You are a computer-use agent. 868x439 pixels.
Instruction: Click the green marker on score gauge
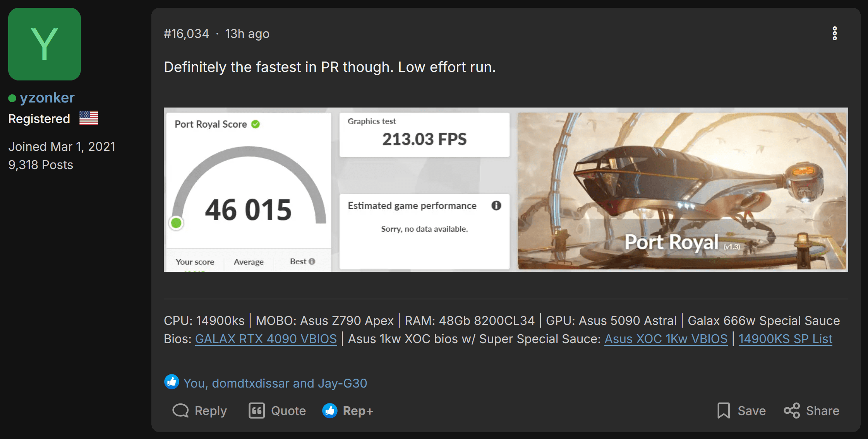coord(176,223)
